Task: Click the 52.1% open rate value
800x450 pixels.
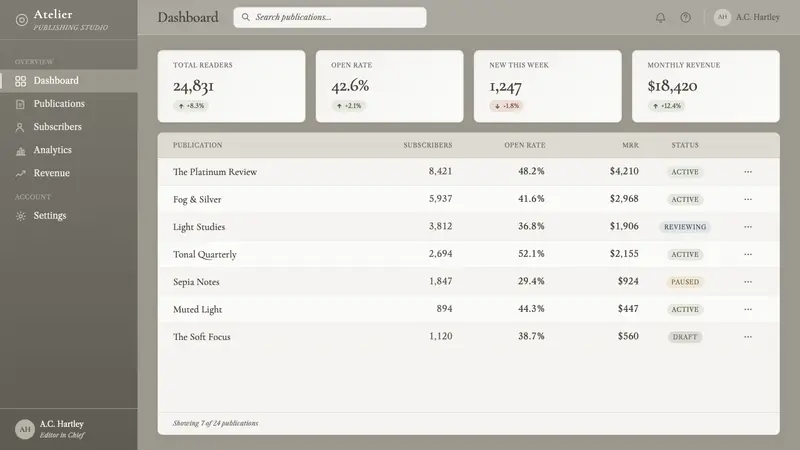Action: pos(531,254)
